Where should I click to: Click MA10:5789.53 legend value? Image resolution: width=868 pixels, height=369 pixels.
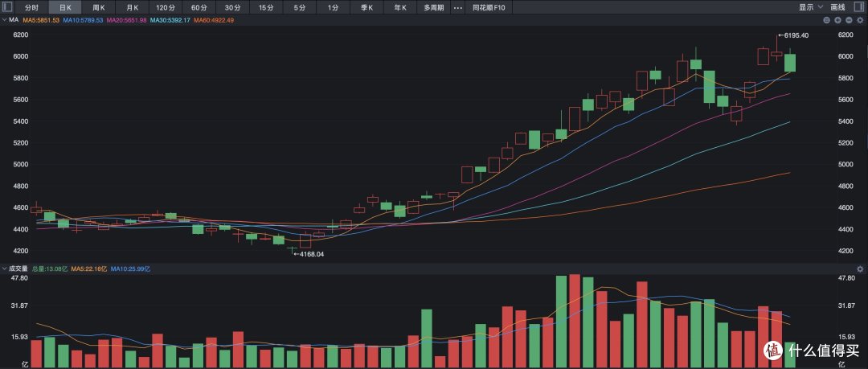click(83, 20)
